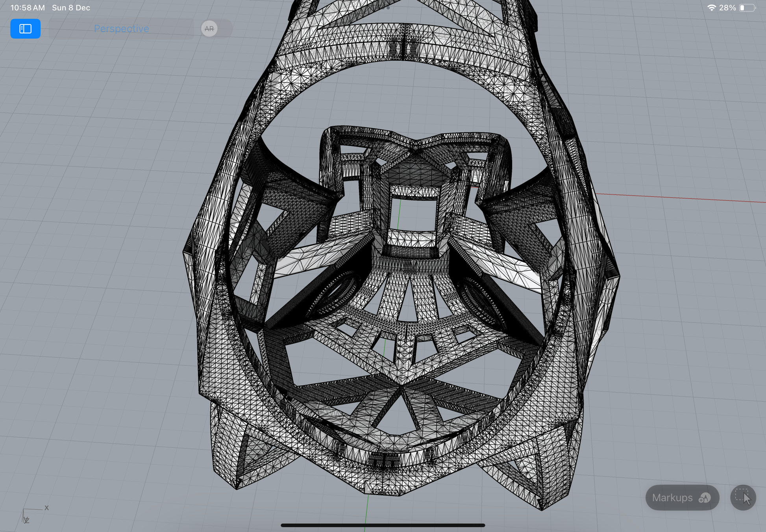This screenshot has height=532, width=766.
Task: Activate the window selection cursor tool
Action: point(743,498)
